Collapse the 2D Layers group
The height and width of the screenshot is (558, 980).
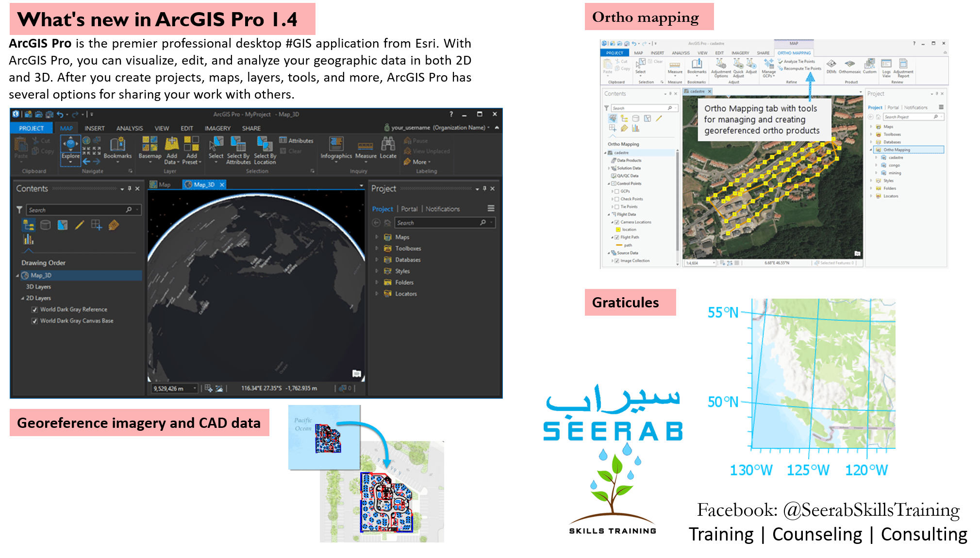coord(22,298)
